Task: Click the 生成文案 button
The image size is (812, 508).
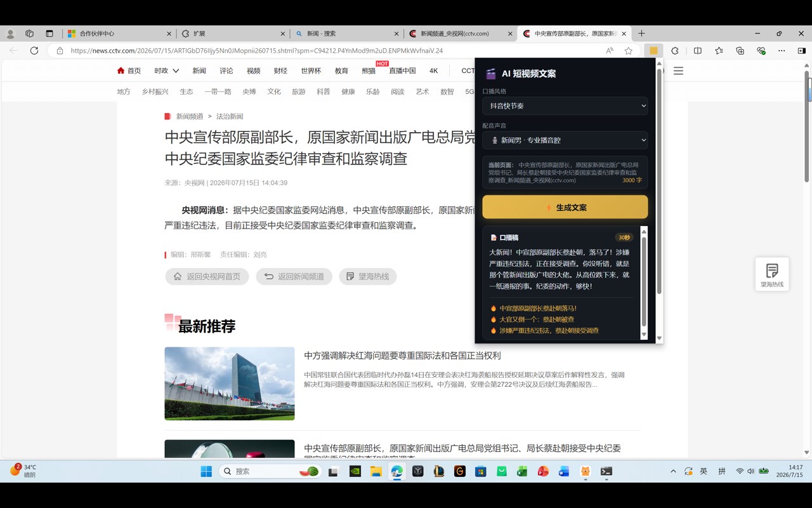Action: (565, 207)
